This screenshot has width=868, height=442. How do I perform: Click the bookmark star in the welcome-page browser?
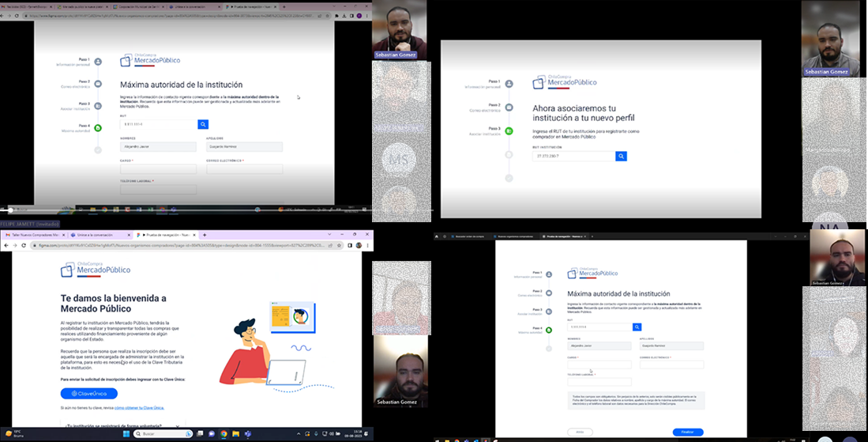pos(340,245)
